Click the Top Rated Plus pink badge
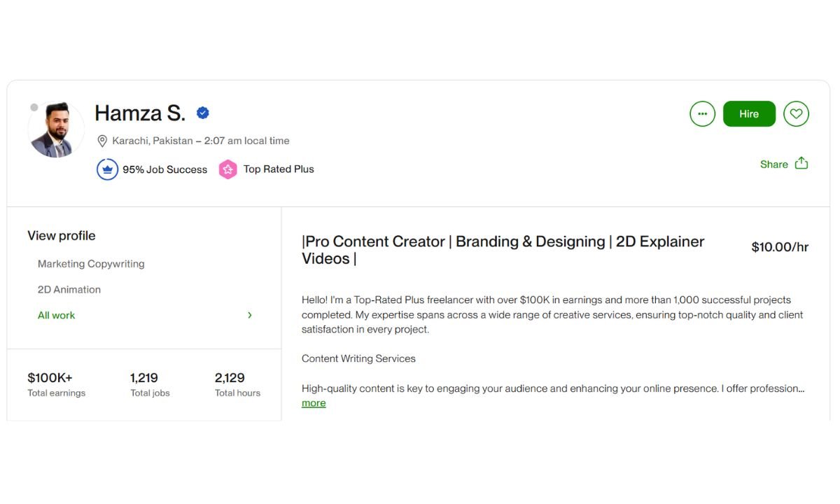 coord(227,169)
